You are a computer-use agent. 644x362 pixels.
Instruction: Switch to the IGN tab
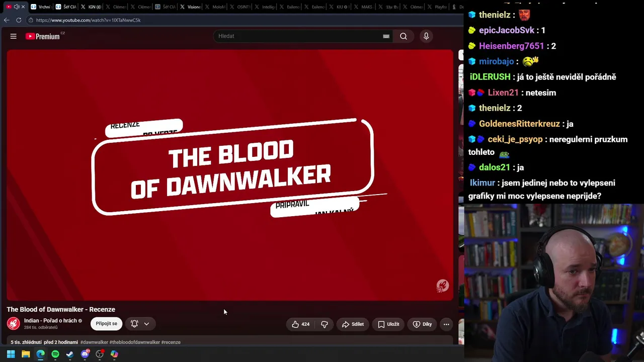point(91,7)
